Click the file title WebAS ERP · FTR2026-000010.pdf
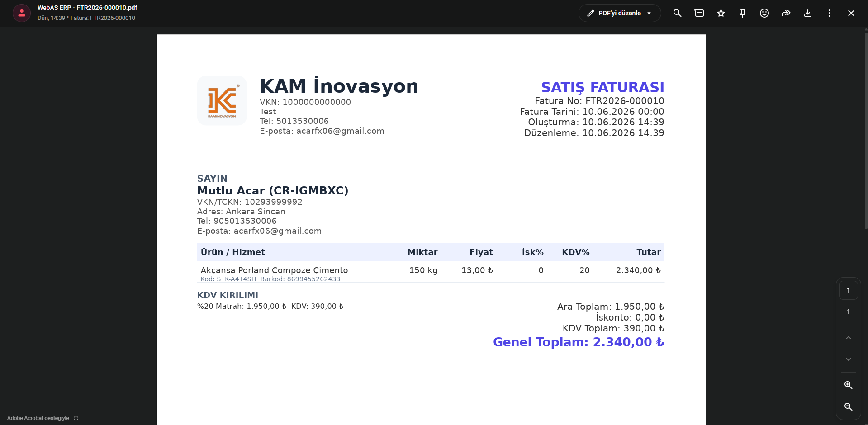 [x=87, y=8]
